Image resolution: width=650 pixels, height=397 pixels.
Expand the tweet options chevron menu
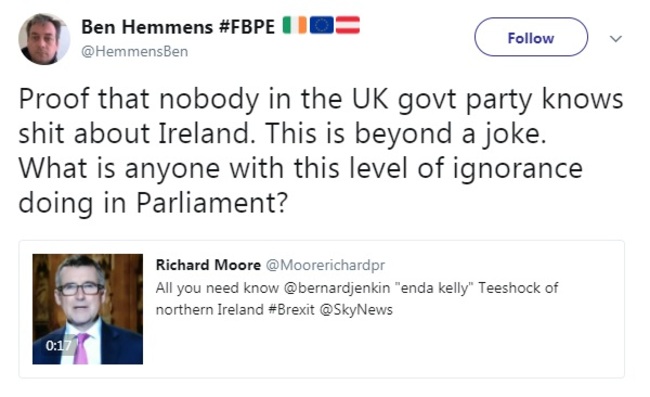[x=616, y=39]
